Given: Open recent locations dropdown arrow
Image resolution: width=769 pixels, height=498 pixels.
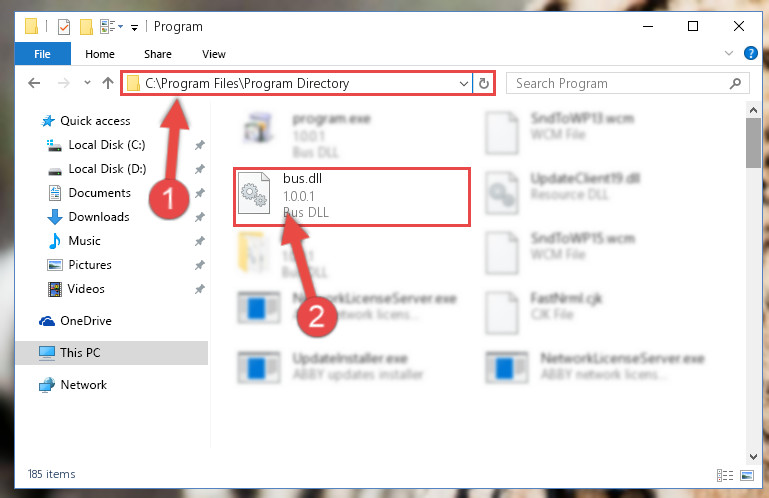Looking at the screenshot, I should [87, 83].
